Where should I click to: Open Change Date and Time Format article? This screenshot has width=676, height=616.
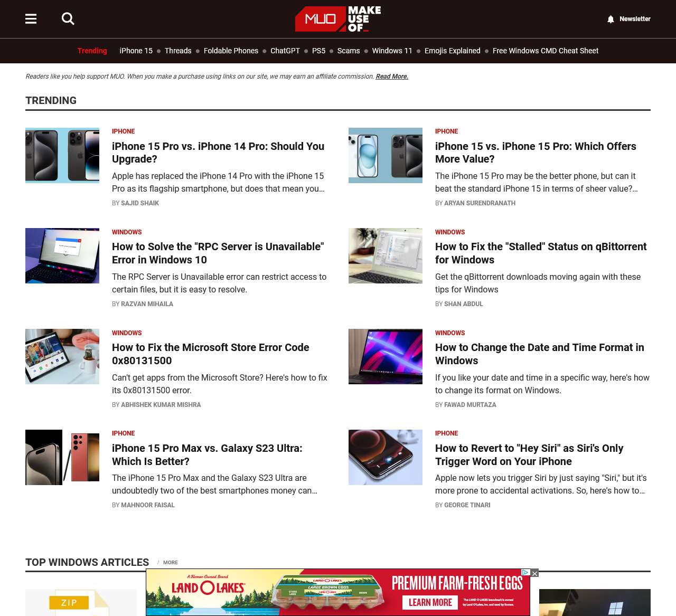pos(539,354)
